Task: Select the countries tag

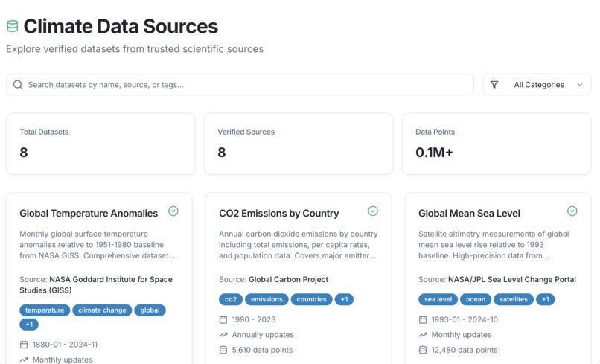Action: click(x=311, y=299)
